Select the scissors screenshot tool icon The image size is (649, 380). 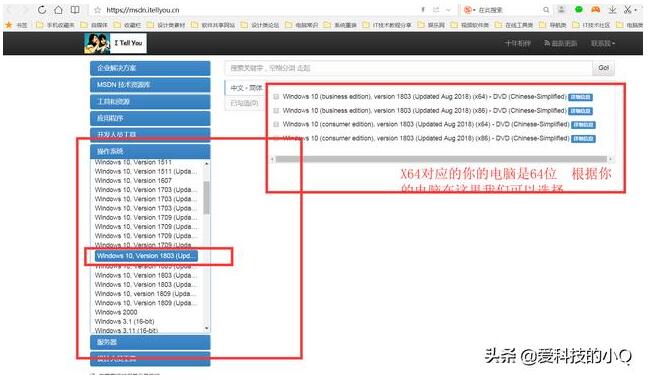[x=628, y=10]
